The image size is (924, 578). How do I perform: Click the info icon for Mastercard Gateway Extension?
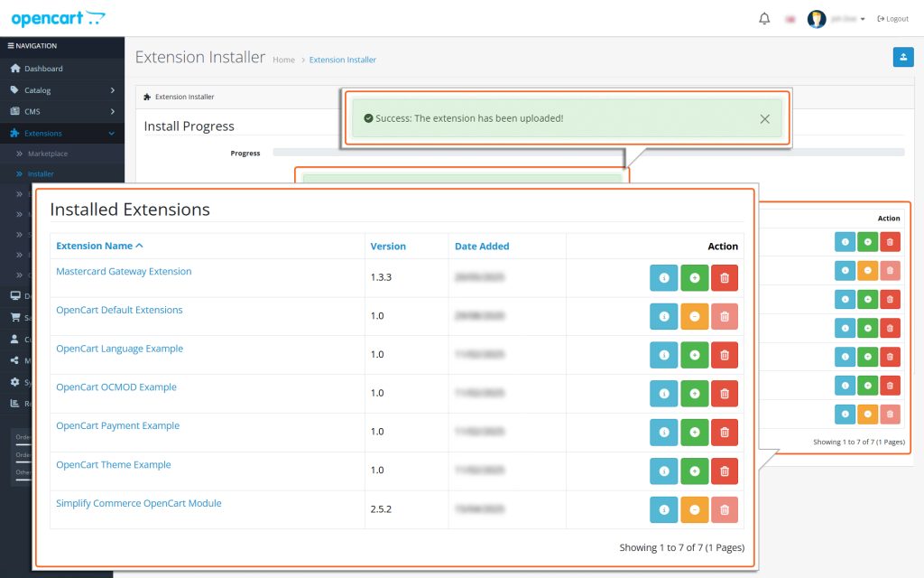(663, 277)
